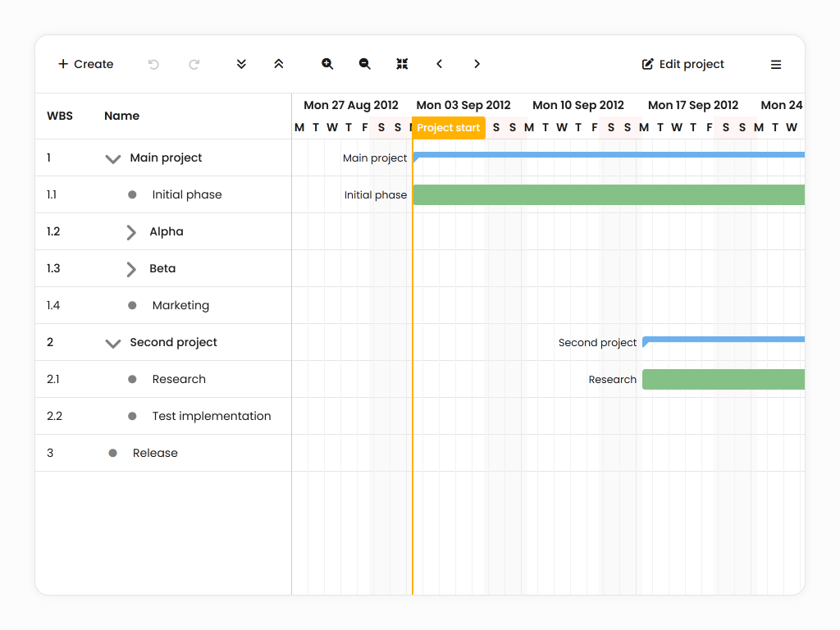The height and width of the screenshot is (630, 840).
Task: Zoom out of the Gantt timeline
Action: tap(365, 64)
